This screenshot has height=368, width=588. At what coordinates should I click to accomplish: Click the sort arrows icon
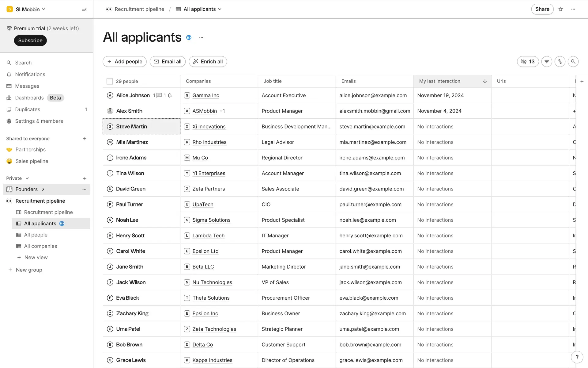560,62
